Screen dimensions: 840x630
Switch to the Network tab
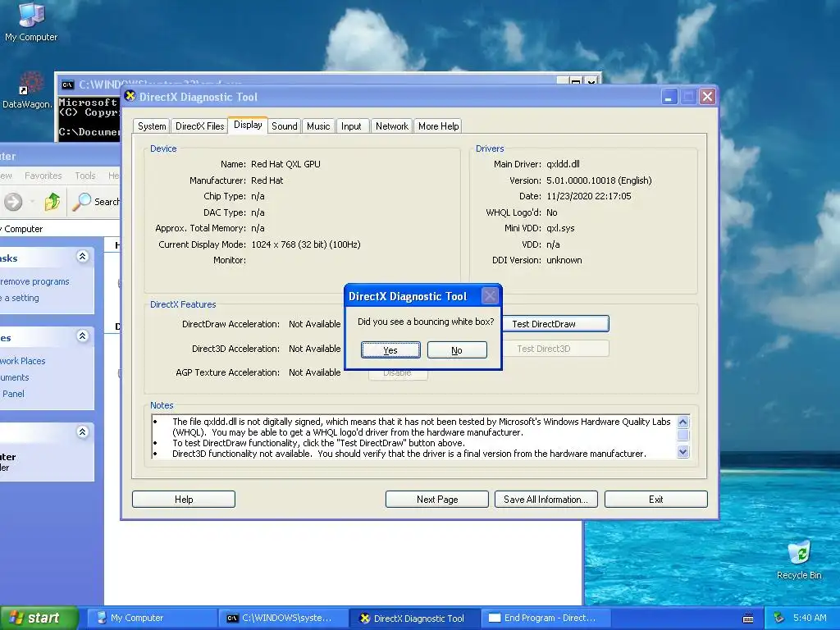[391, 126]
